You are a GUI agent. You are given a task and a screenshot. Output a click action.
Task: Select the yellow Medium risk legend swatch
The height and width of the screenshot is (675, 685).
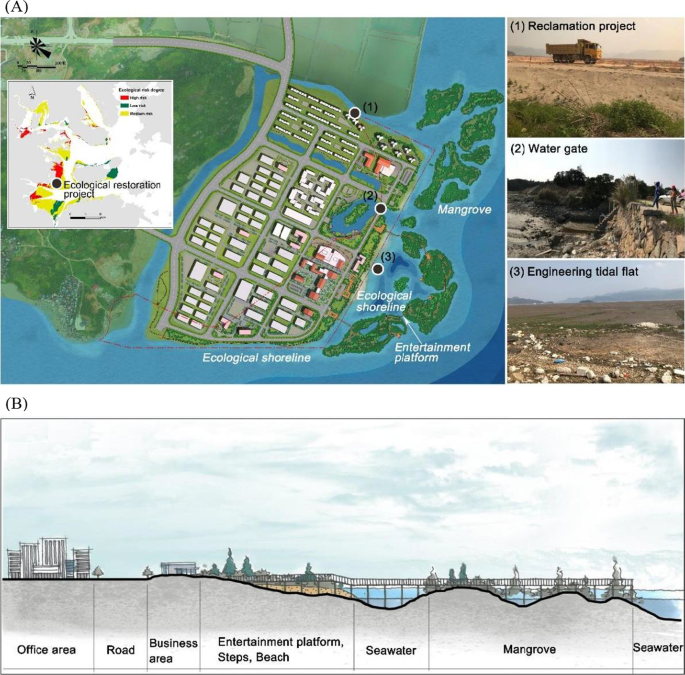point(124,114)
